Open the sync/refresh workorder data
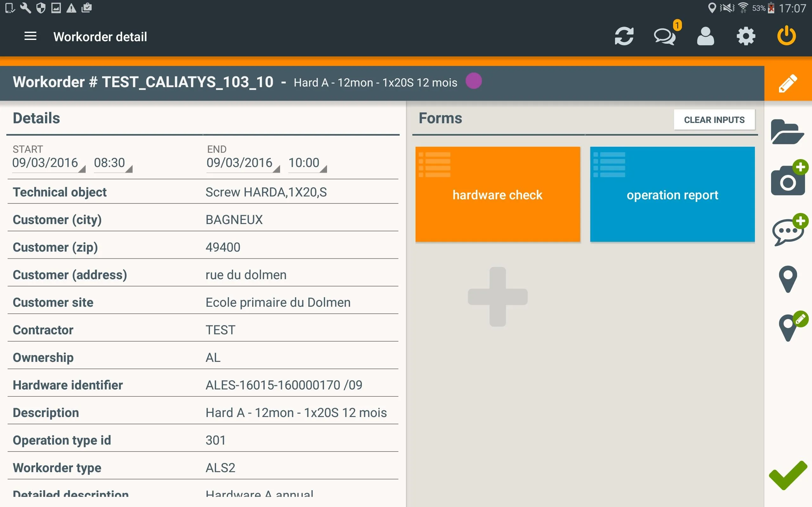Image resolution: width=812 pixels, height=507 pixels. (x=624, y=37)
